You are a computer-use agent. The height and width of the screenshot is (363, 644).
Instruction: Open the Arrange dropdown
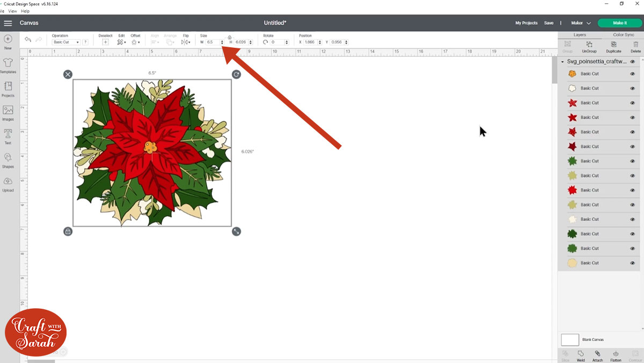pyautogui.click(x=170, y=42)
